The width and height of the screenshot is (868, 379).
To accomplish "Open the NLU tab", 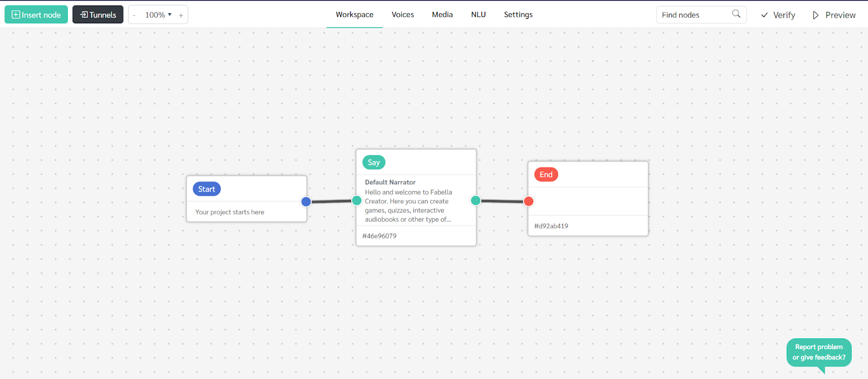I will pos(478,15).
